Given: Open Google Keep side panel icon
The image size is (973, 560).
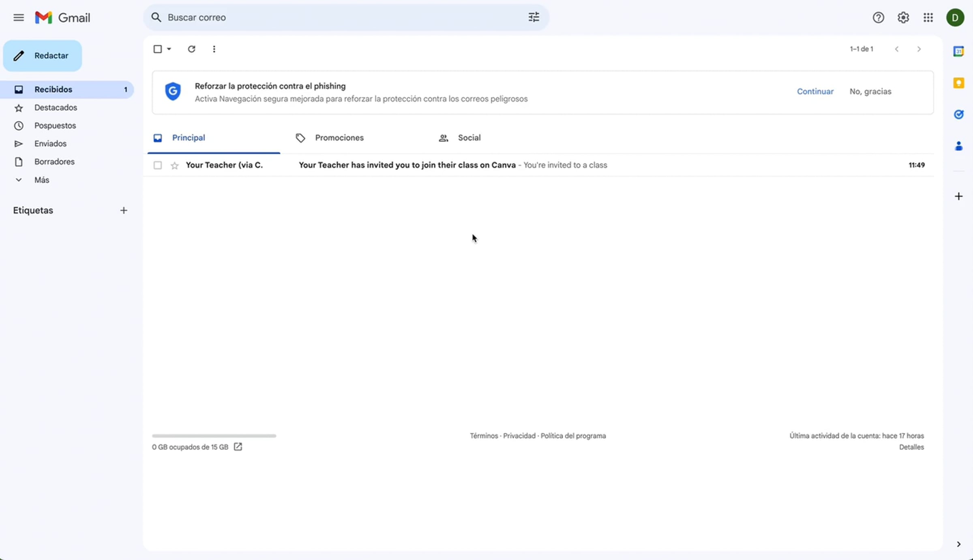Looking at the screenshot, I should point(958,83).
